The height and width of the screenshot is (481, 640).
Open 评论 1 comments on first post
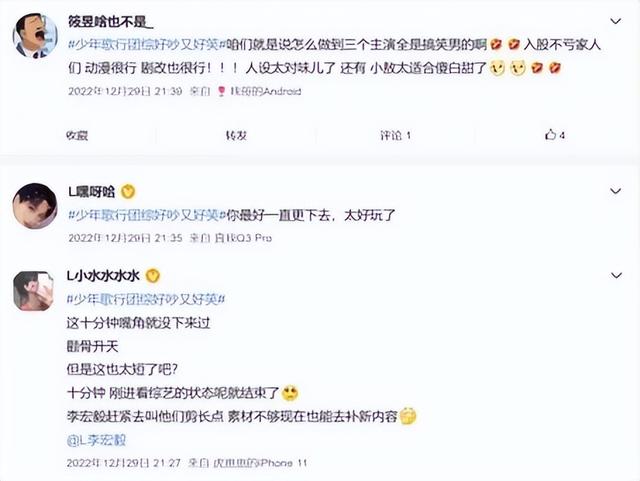(395, 135)
